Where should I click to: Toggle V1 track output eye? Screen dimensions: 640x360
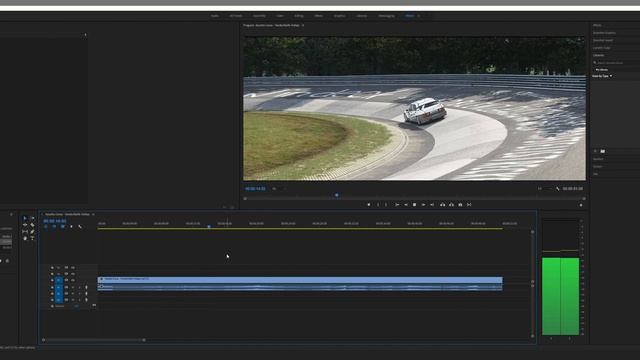(73, 280)
